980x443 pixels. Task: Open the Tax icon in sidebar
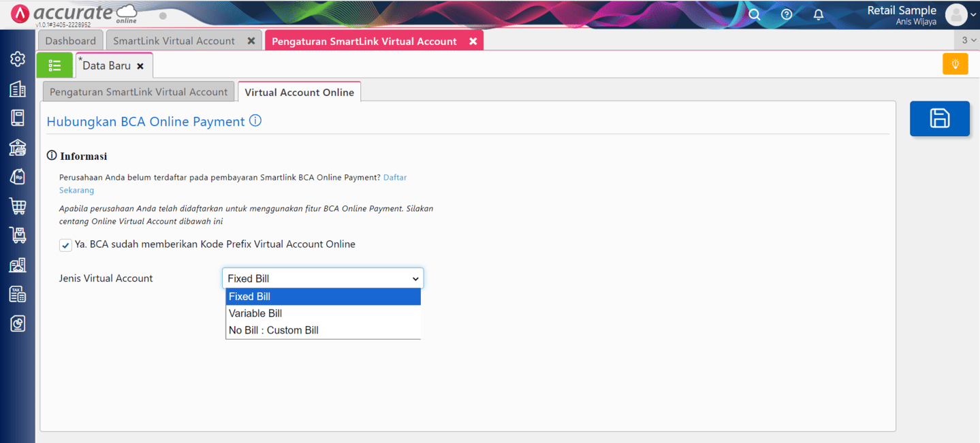point(18,294)
